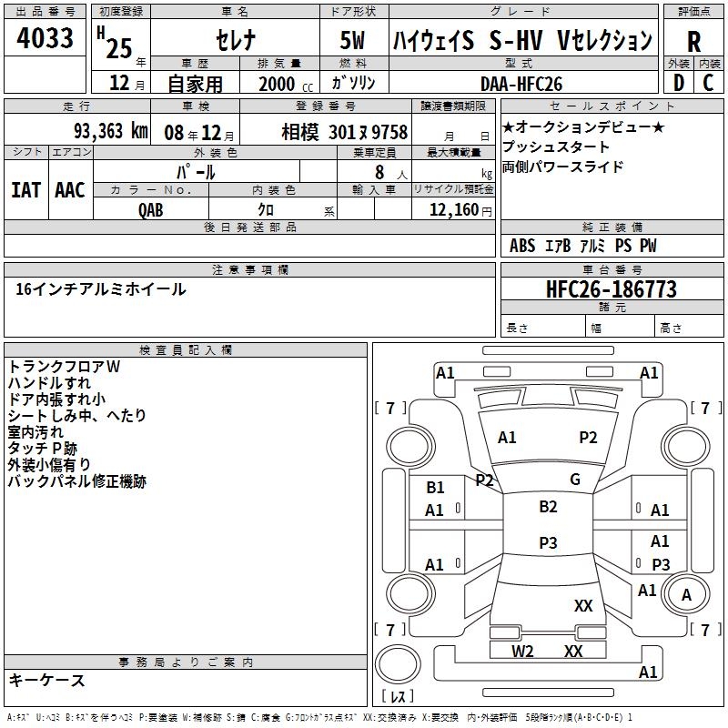The width and height of the screenshot is (728, 728).
Task: Click the [レス] spare tire label
Action: click(x=398, y=696)
